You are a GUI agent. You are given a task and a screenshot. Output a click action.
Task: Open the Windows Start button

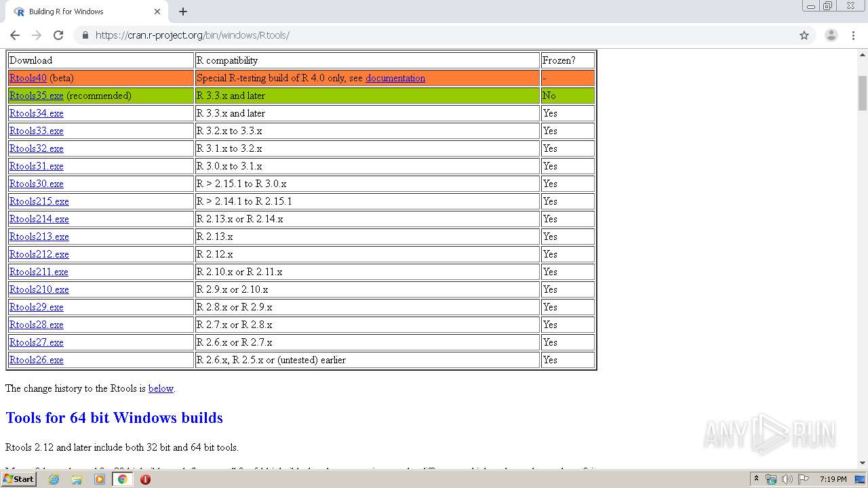click(x=19, y=479)
